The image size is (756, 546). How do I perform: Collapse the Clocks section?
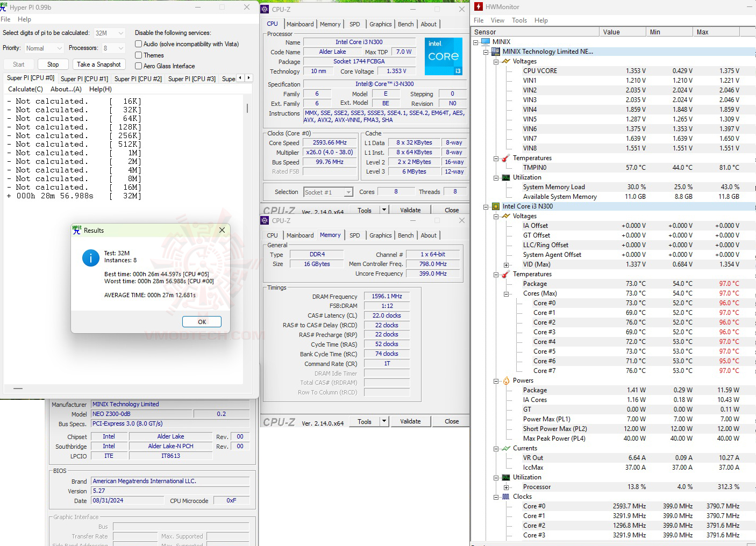(496, 497)
